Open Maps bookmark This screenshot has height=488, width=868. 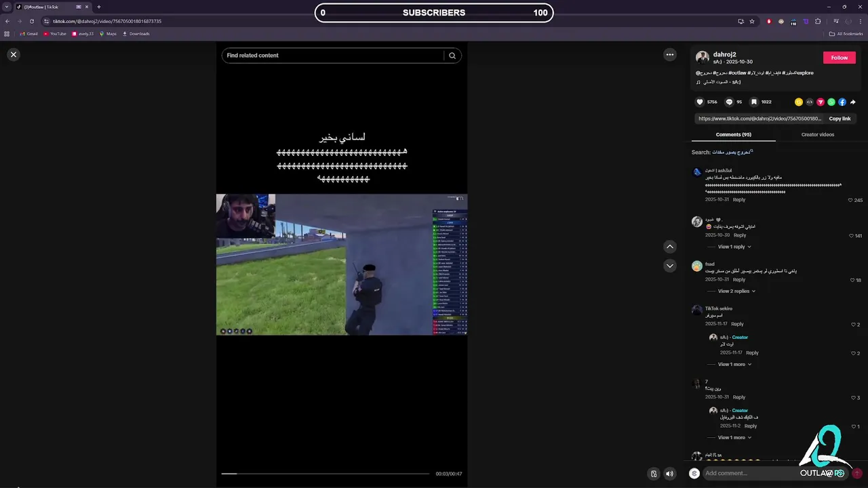(108, 34)
